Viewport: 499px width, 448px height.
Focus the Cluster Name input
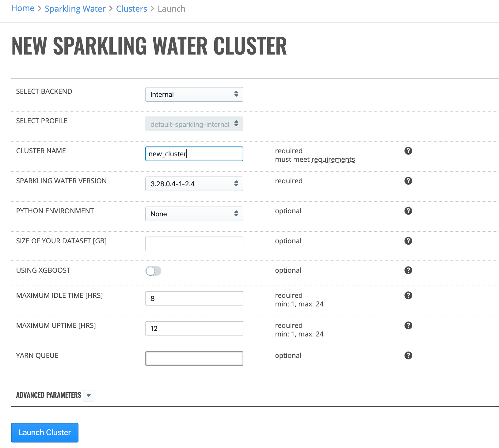point(194,154)
